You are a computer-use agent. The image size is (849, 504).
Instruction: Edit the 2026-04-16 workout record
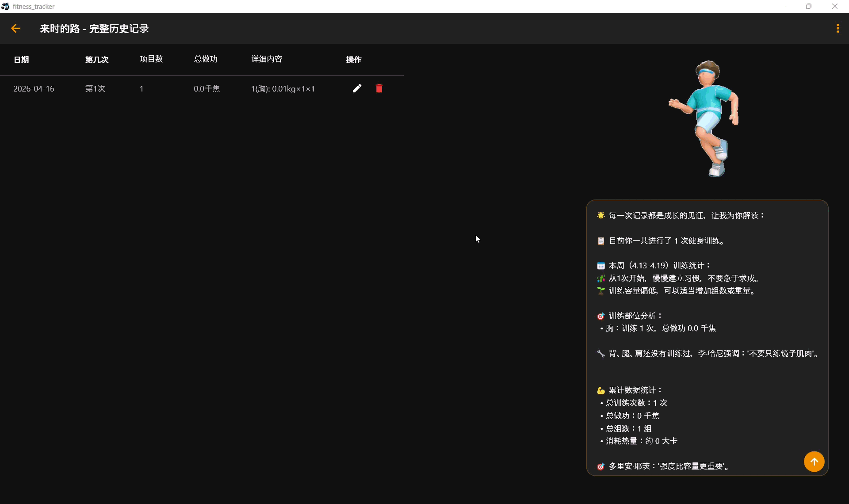357,88
